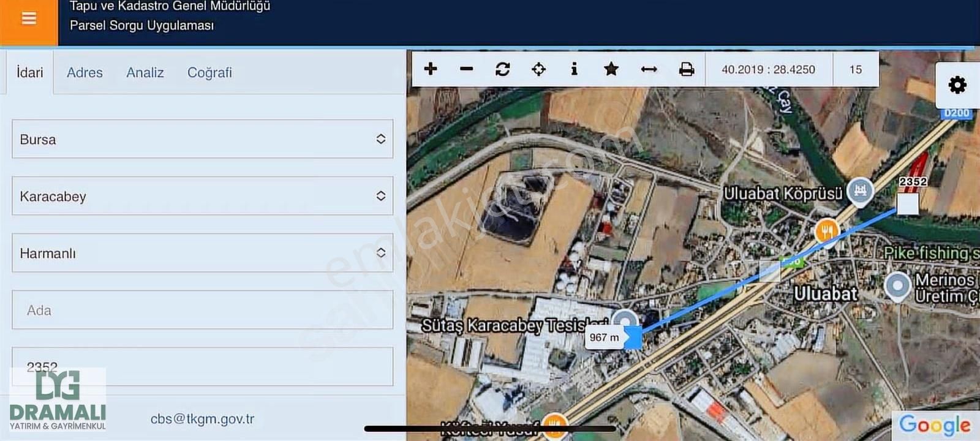Click the zoom level value 15

tap(856, 69)
